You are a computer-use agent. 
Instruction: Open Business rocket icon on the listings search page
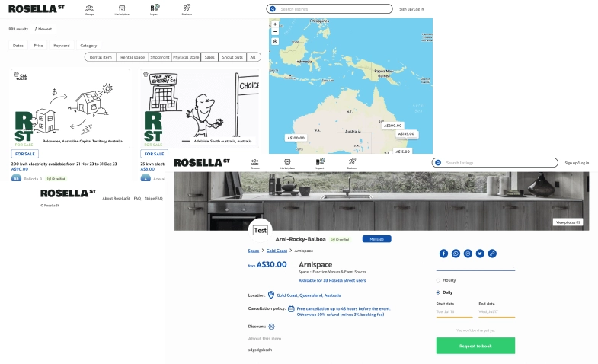[187, 8]
